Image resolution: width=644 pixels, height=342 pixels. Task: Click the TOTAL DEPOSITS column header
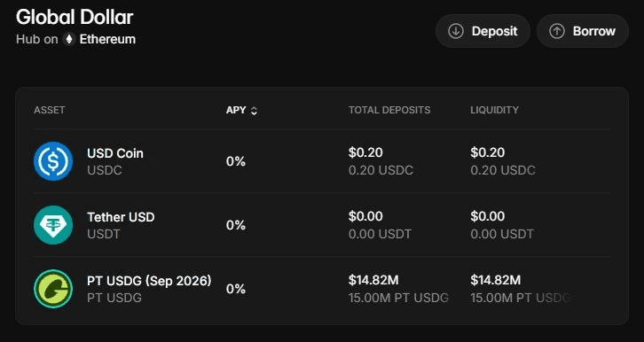(x=389, y=111)
